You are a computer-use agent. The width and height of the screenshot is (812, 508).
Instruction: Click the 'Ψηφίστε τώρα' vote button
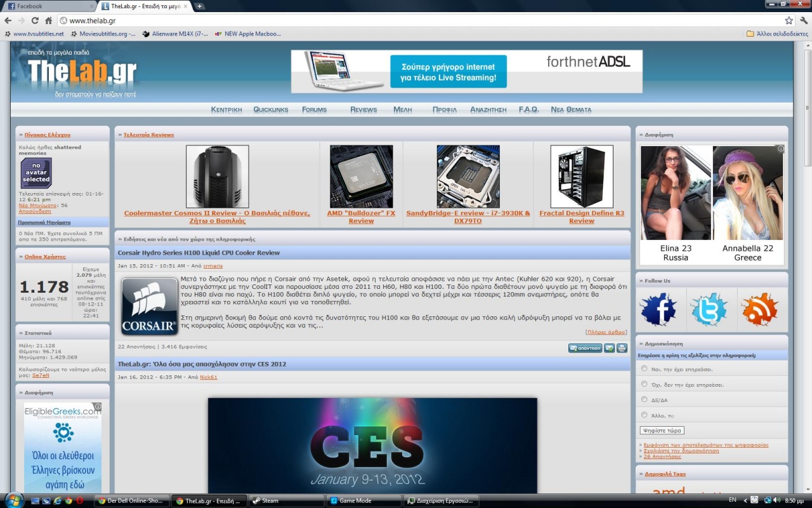point(662,431)
